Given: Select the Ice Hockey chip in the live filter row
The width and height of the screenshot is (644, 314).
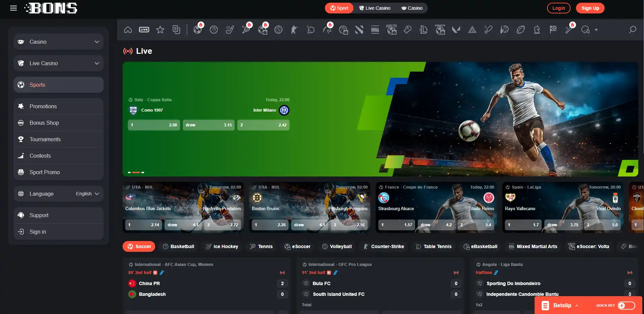Looking at the screenshot, I should 222,246.
